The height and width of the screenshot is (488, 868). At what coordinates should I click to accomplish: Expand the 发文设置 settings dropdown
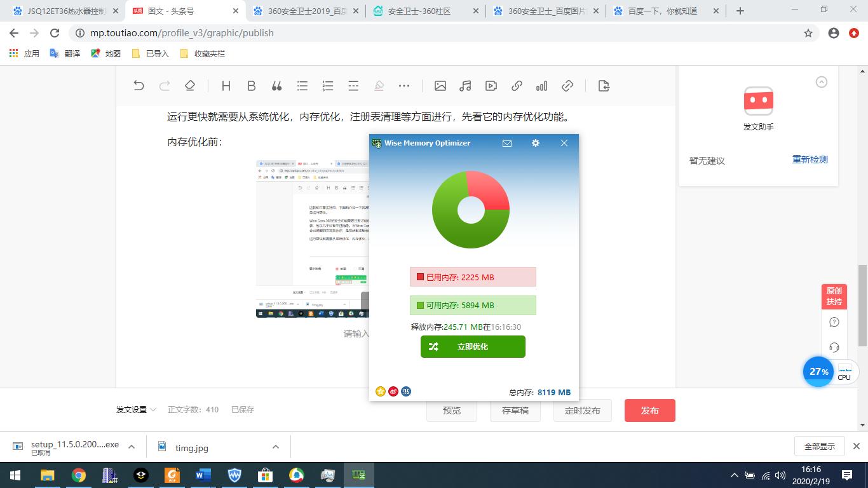click(136, 409)
